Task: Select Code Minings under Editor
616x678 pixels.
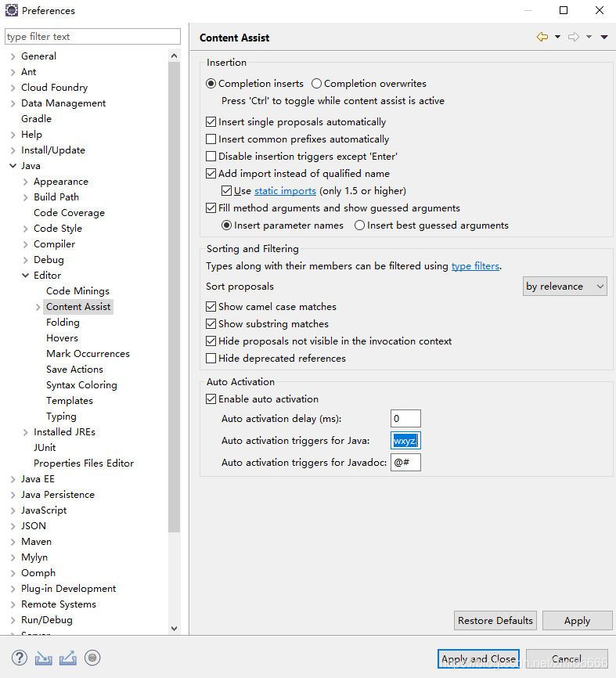Action: 77,291
